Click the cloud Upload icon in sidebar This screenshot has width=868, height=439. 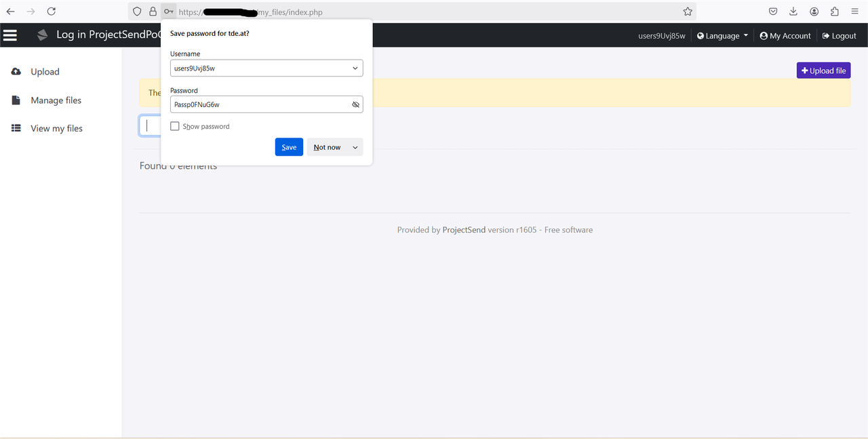coord(16,71)
